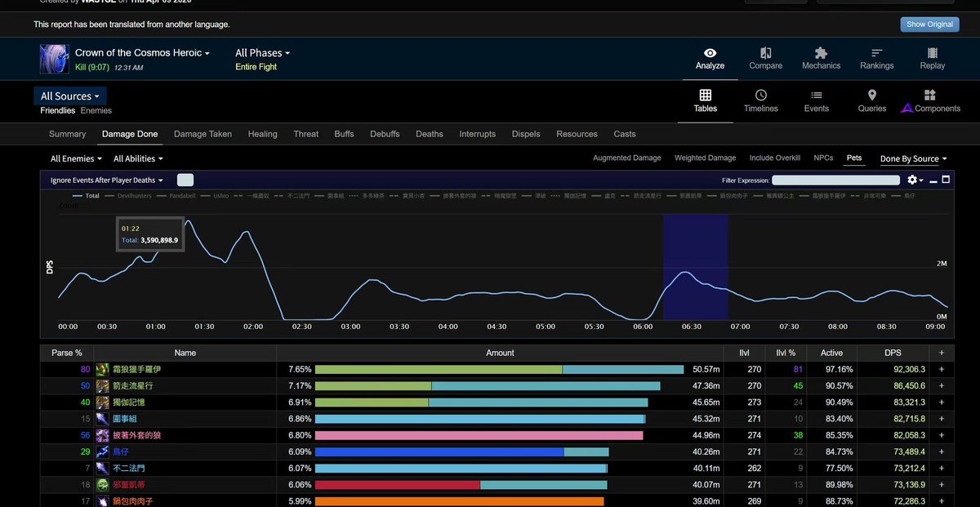This screenshot has width=980, height=507.
Task: Open the chart settings gear dropdown
Action: (x=915, y=180)
